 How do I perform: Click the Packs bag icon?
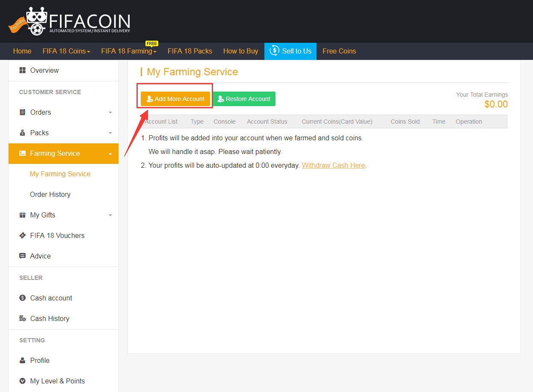(x=22, y=133)
